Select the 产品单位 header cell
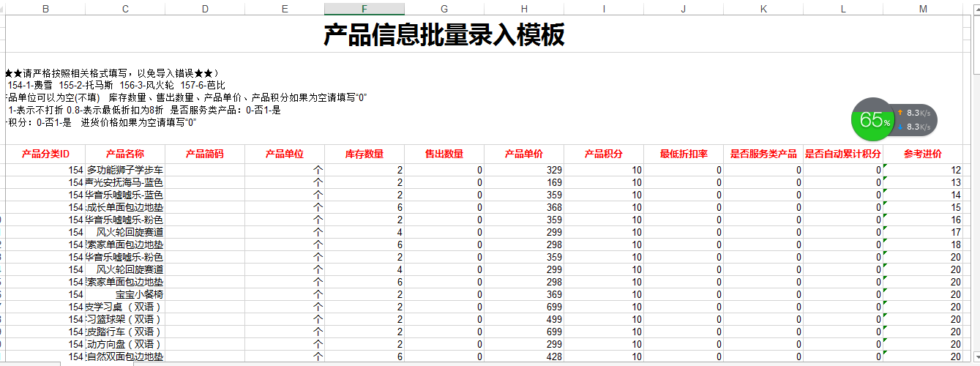Viewport: 980px width, 366px height. tap(285, 154)
